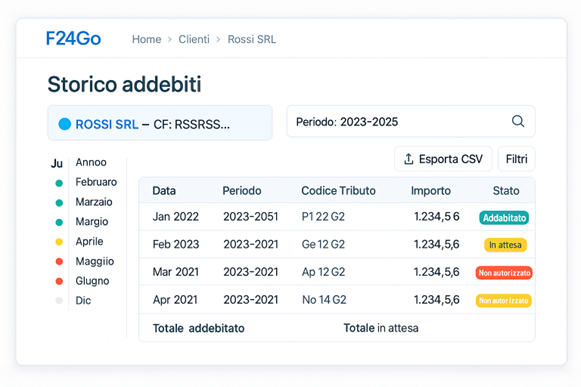Screen dimensions: 581x387
Task: Click the green dot beside Februaro
Action: click(59, 183)
